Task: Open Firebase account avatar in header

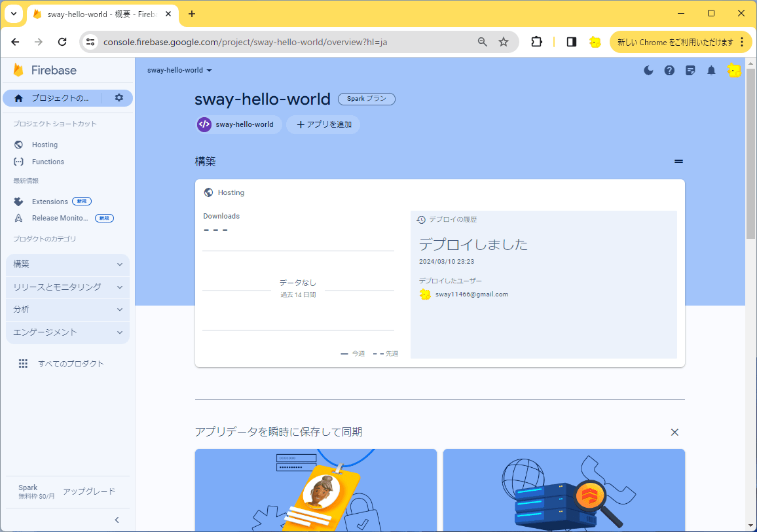Action: [734, 71]
